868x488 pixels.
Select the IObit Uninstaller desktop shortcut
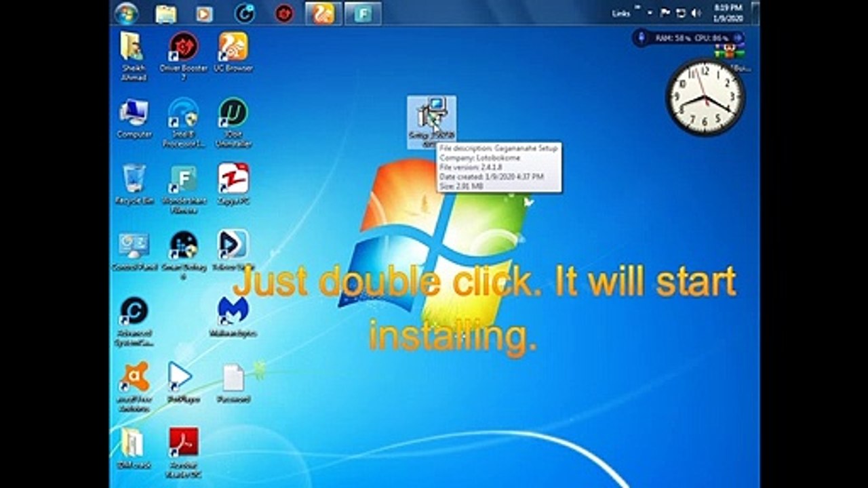click(x=233, y=123)
